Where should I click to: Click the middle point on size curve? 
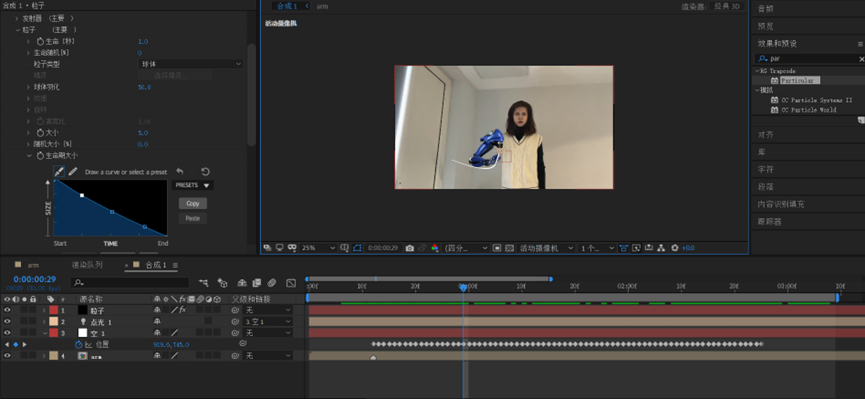coord(112,212)
